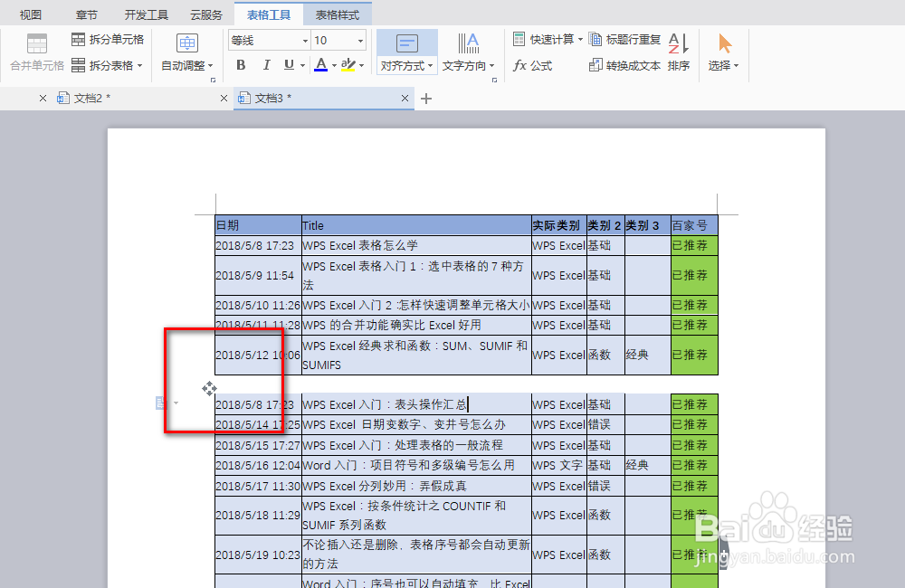Click cell 'WPS 文字' in Word row

[x=558, y=465]
